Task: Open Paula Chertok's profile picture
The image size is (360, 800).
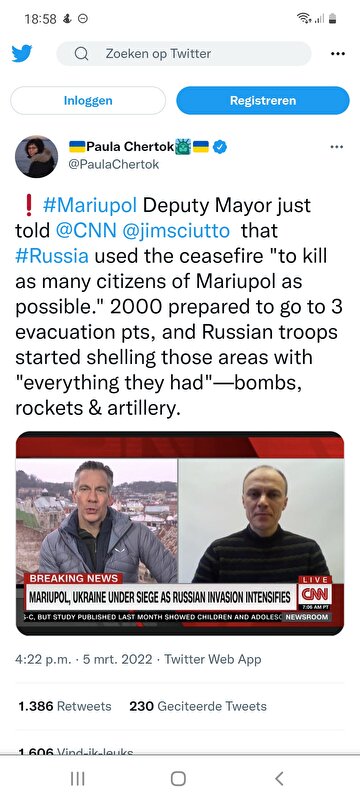Action: point(36,157)
